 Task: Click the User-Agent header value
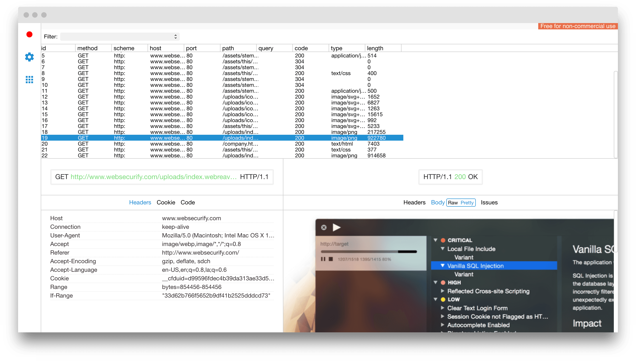(x=218, y=236)
